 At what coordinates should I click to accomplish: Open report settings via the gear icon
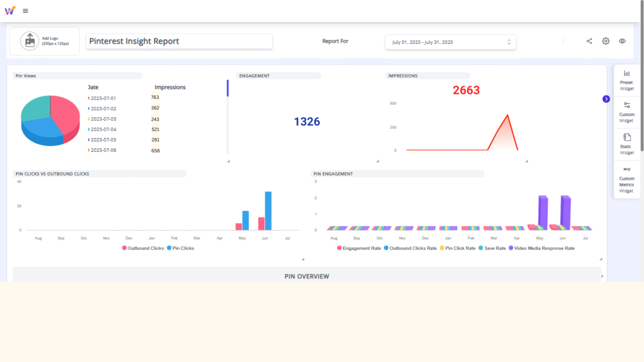pos(606,41)
